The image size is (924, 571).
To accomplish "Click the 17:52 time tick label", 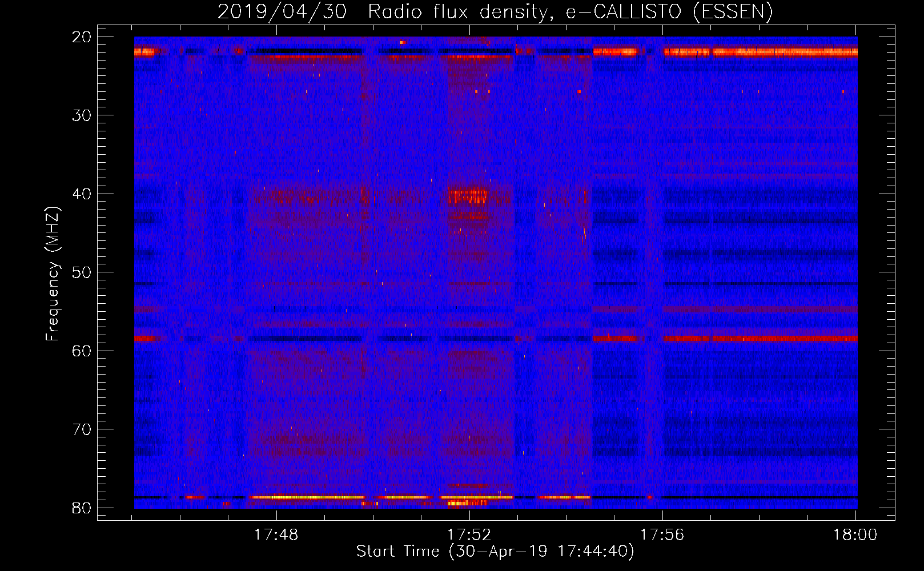I will [x=469, y=535].
